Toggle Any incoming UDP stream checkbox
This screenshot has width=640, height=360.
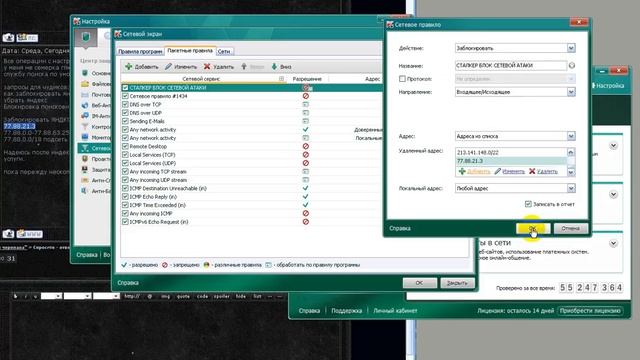[x=125, y=180]
